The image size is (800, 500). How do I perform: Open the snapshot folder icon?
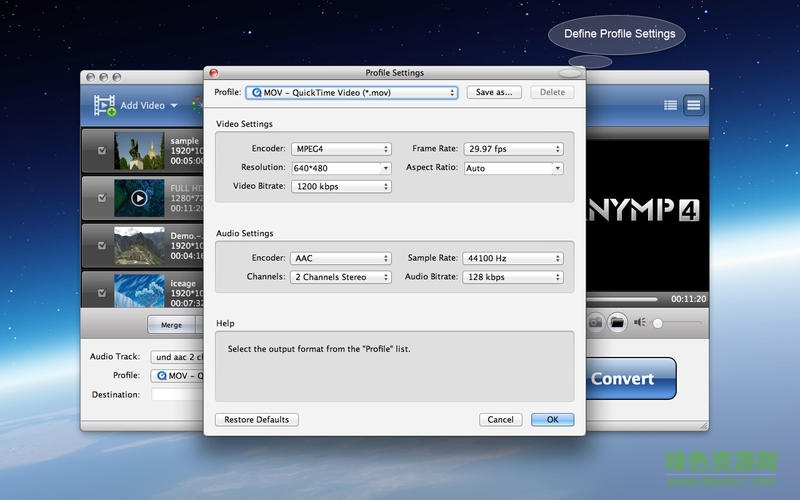617,322
